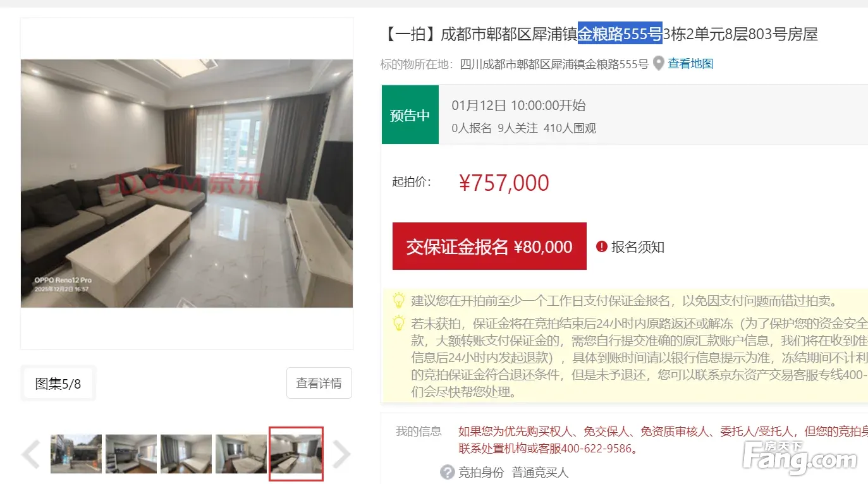Click the 报名须知 text link
The height and width of the screenshot is (484, 868).
coord(637,247)
